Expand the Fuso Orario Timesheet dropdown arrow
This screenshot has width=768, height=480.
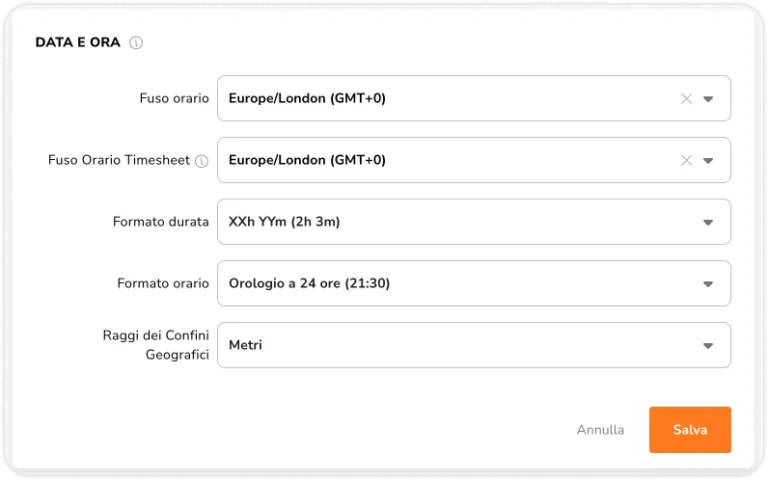click(708, 161)
